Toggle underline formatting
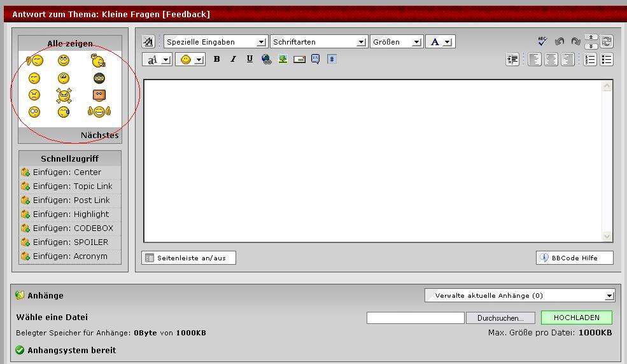Image resolution: width=627 pixels, height=364 pixels. point(250,59)
